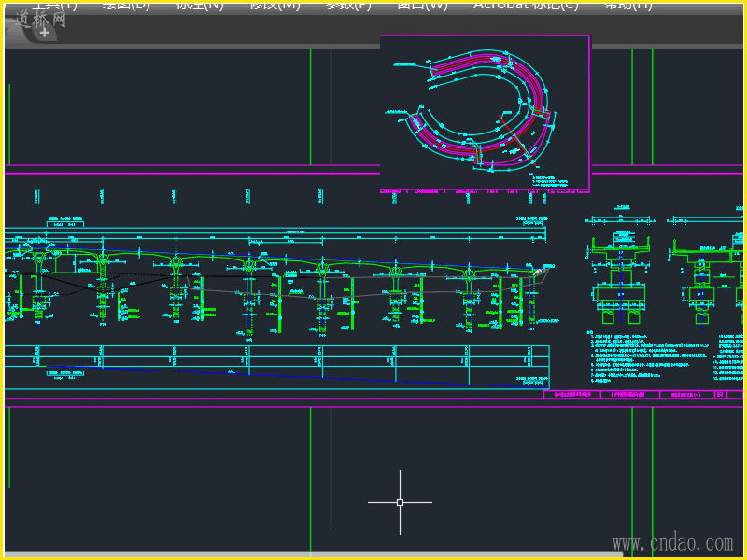
Task: Open the 窗口(W) menu
Action: [422, 5]
